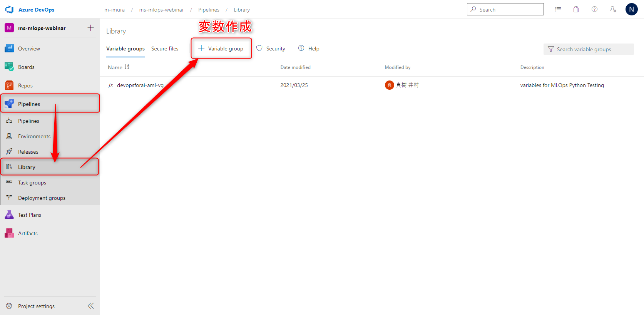
Task: Click the Help circle icon in toolbar
Action: point(301,48)
